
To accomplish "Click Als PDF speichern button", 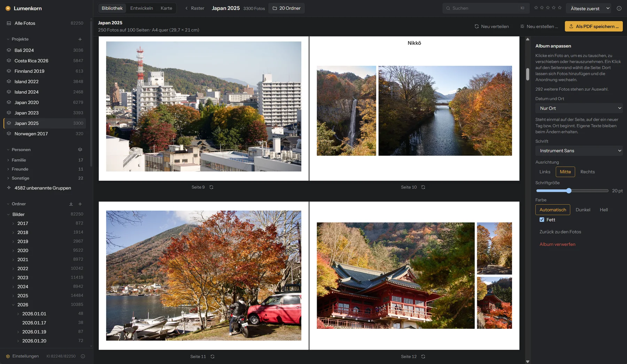I will click(594, 26).
